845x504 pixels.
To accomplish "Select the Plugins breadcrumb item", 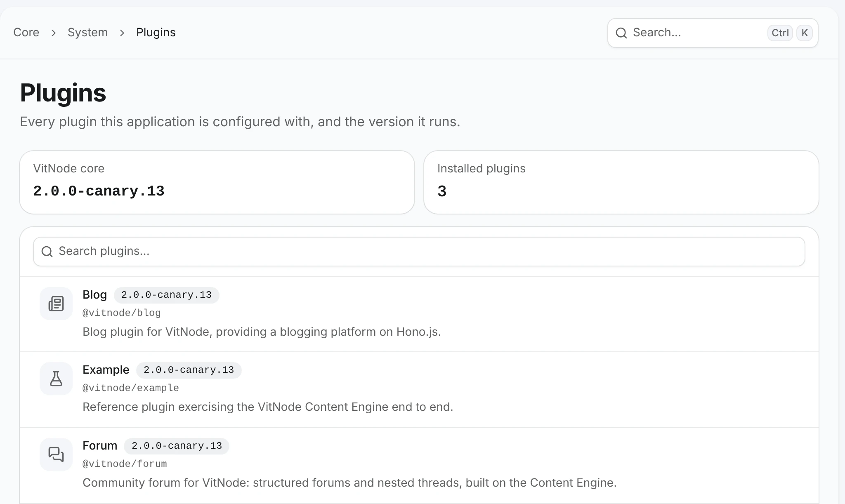I will tap(156, 33).
